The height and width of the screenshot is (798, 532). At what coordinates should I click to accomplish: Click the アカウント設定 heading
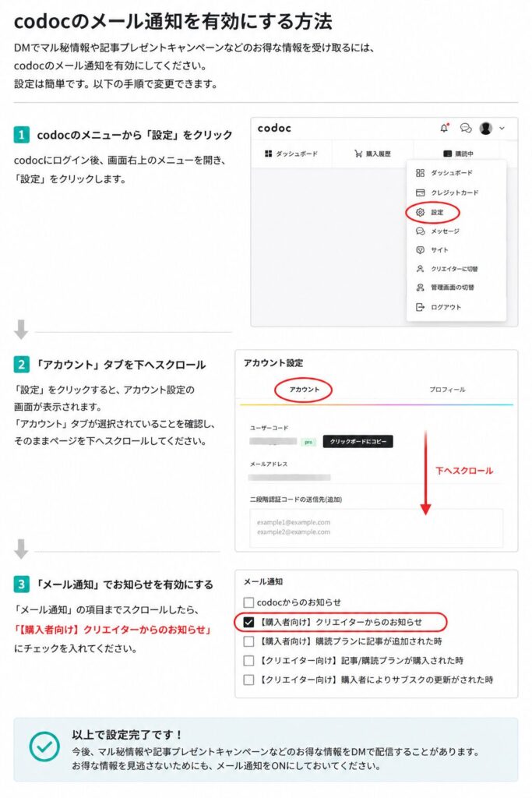pos(273,363)
